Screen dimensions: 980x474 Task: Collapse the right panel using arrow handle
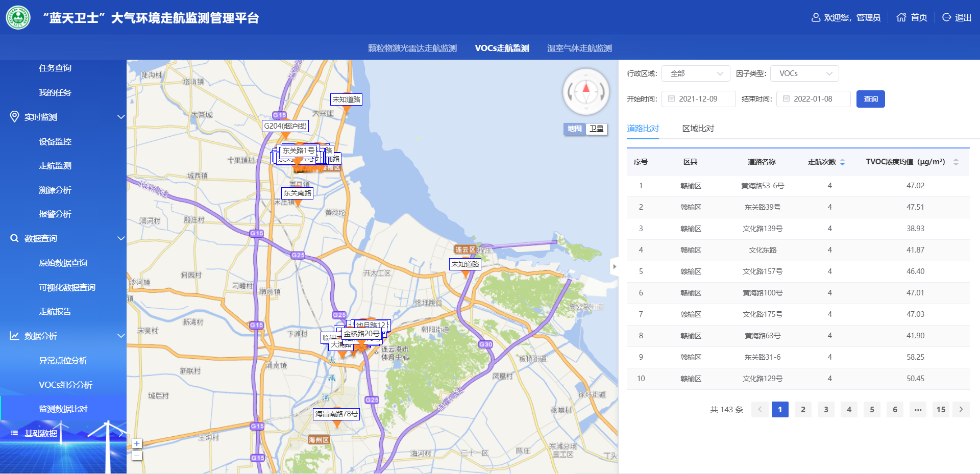pyautogui.click(x=615, y=266)
